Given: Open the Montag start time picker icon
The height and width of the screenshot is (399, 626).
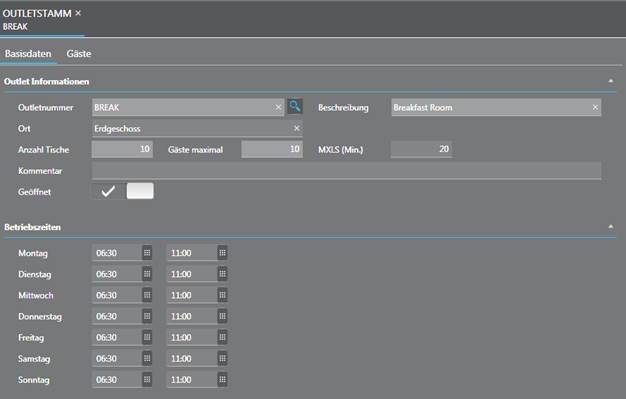Looking at the screenshot, I should (147, 253).
